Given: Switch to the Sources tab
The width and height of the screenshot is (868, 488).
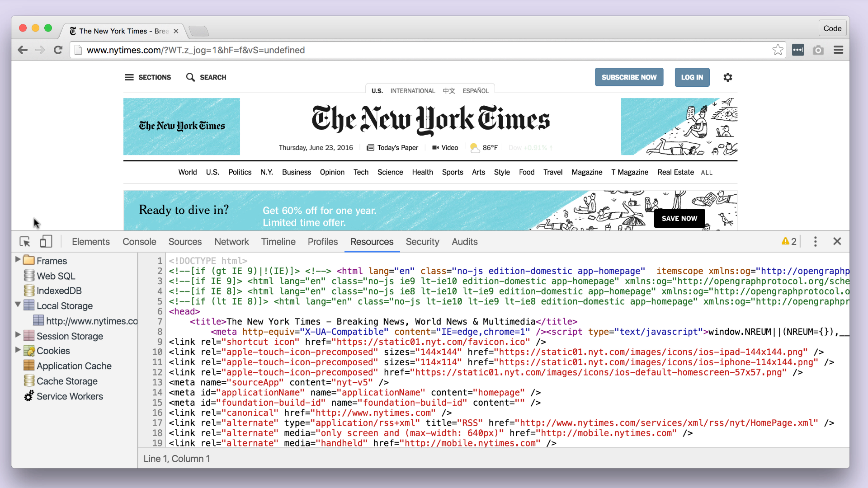Looking at the screenshot, I should [x=185, y=242].
